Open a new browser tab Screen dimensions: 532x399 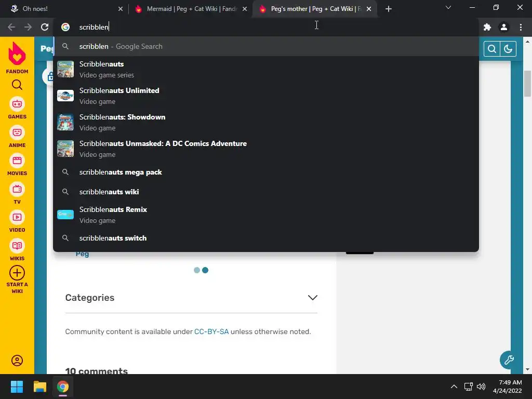tap(389, 9)
